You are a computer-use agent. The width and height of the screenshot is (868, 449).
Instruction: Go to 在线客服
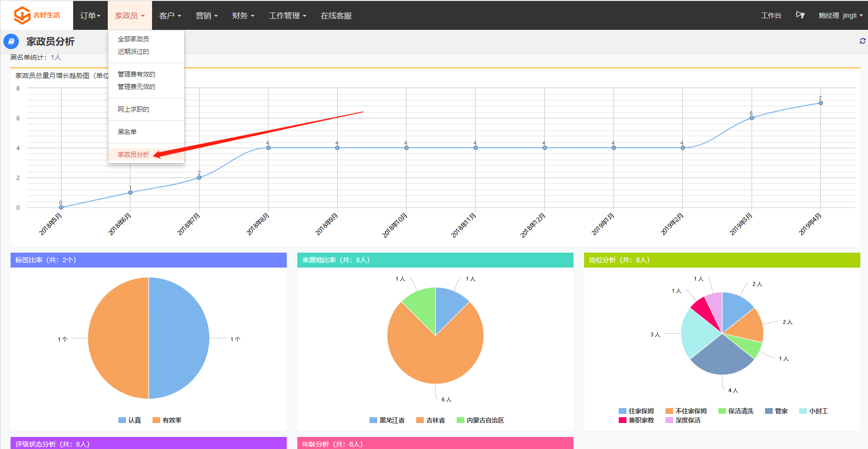336,15
